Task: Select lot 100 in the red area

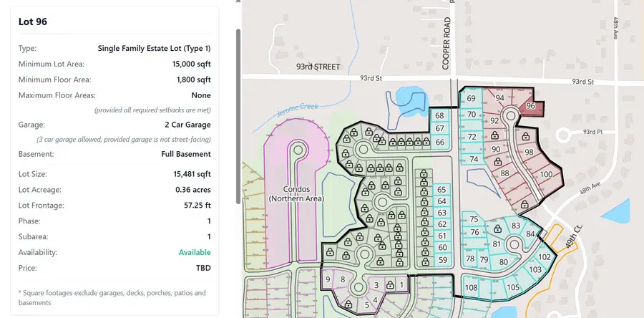Action: coord(547,175)
